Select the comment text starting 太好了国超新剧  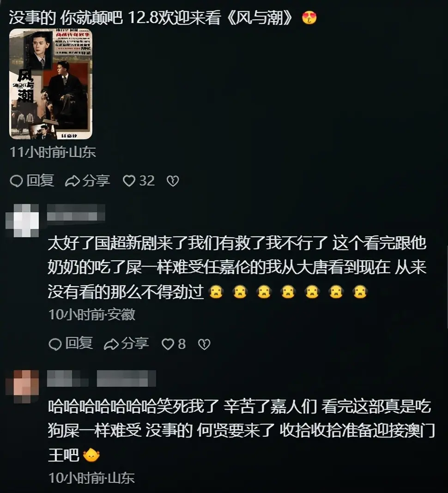click(x=237, y=268)
